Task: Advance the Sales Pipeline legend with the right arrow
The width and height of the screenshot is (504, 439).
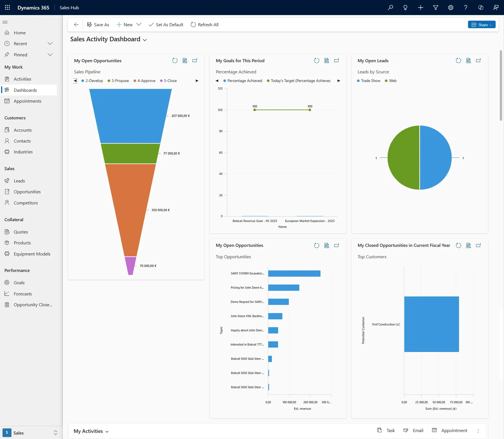Action: (x=197, y=81)
